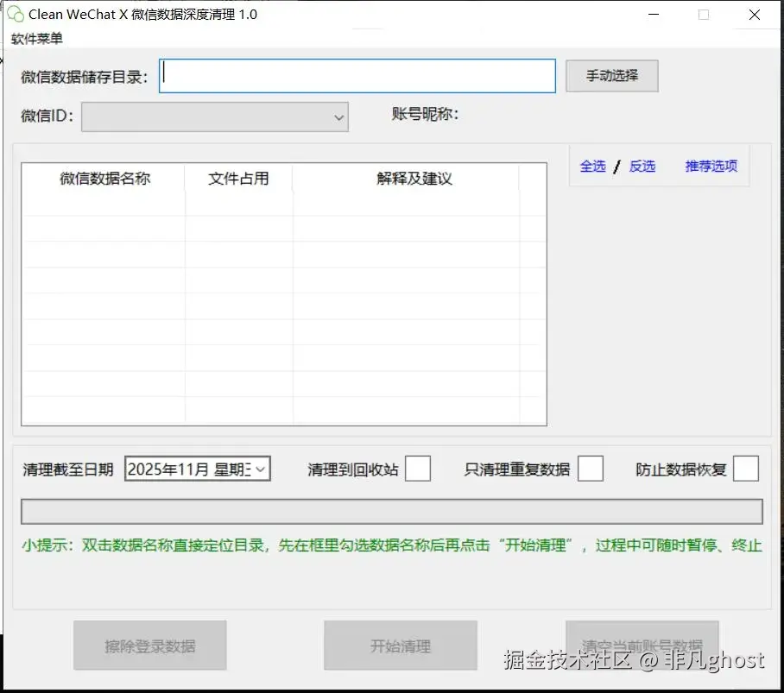Open the 微信ID dropdown
This screenshot has width=784, height=693.
pyautogui.click(x=214, y=116)
